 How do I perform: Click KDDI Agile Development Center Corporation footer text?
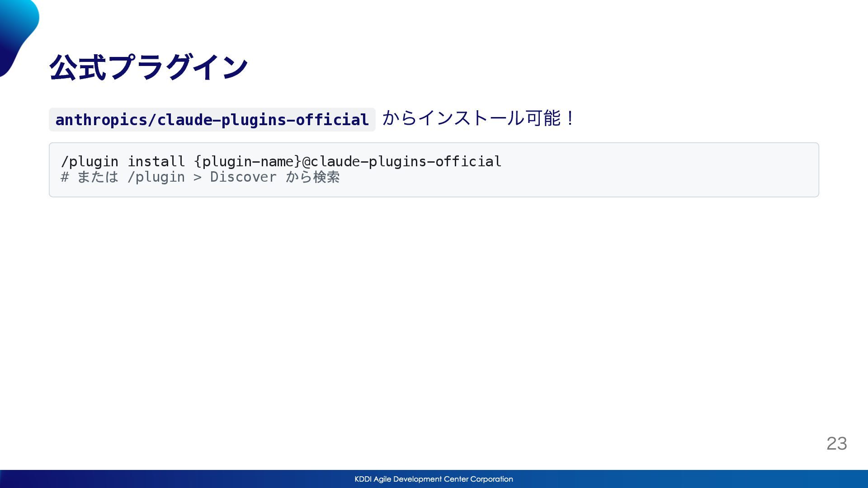pos(434,479)
